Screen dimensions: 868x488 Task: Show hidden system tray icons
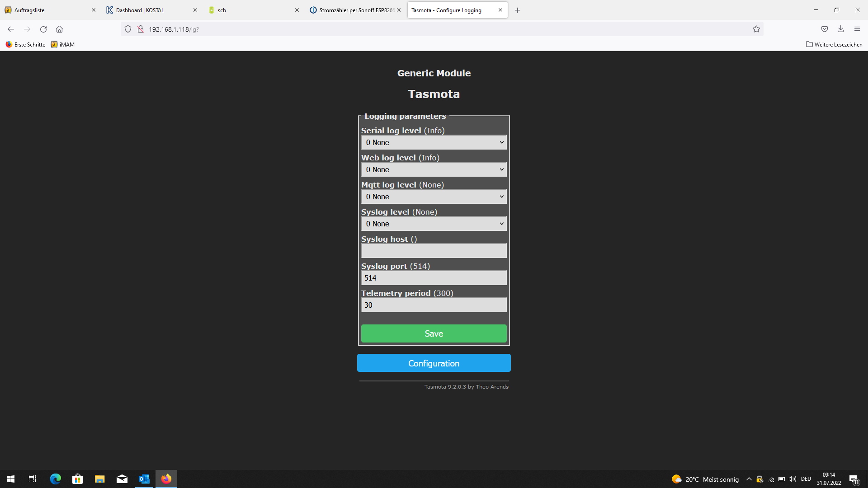749,479
